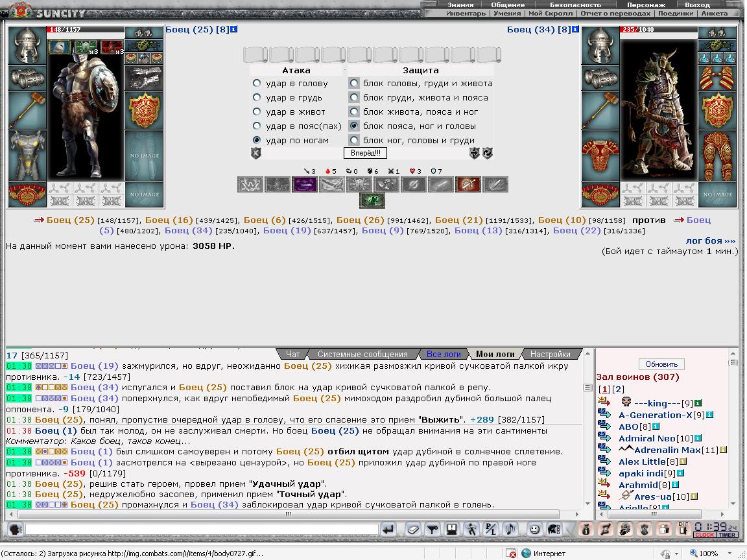The height and width of the screenshot is (560, 747).
Task: Click the 'Вперёд!!!' attack button
Action: point(366,153)
